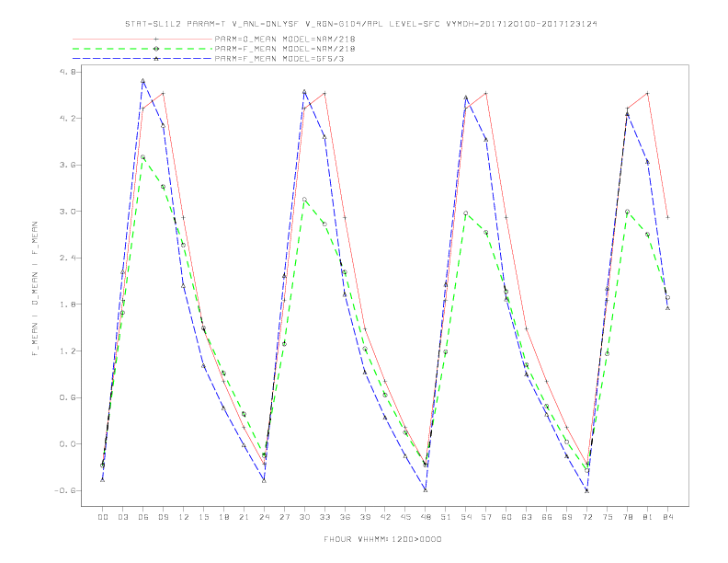The height and width of the screenshot is (563, 728).
Task: Click y-axis tick value 1.8
Action: [x=67, y=304]
